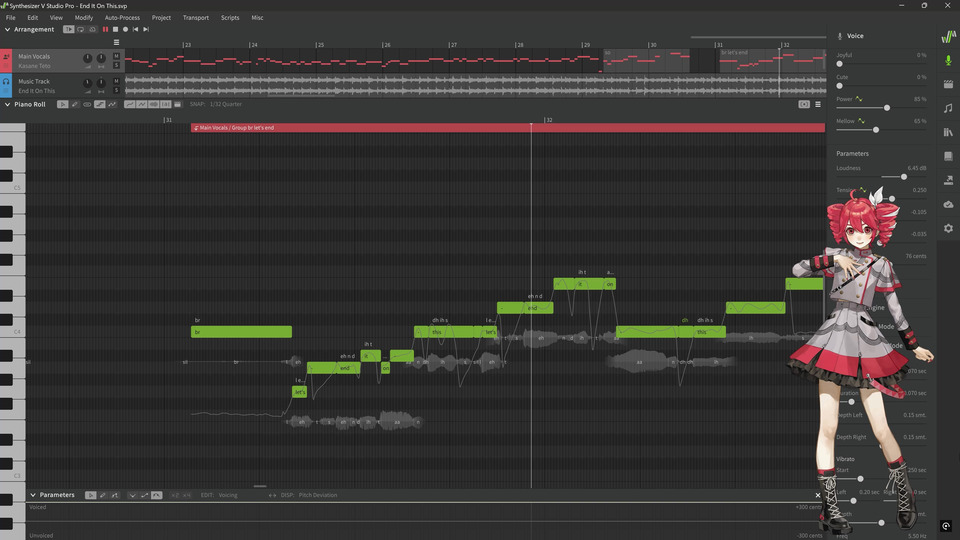
Task: Open the settings gear in sidebar
Action: tap(948, 228)
